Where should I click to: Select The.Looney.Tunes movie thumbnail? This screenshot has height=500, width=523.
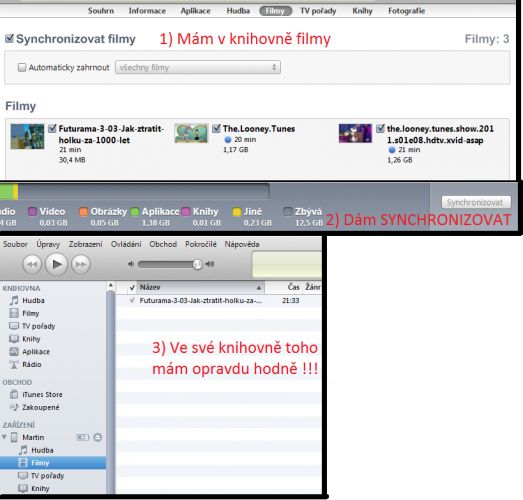(x=191, y=133)
